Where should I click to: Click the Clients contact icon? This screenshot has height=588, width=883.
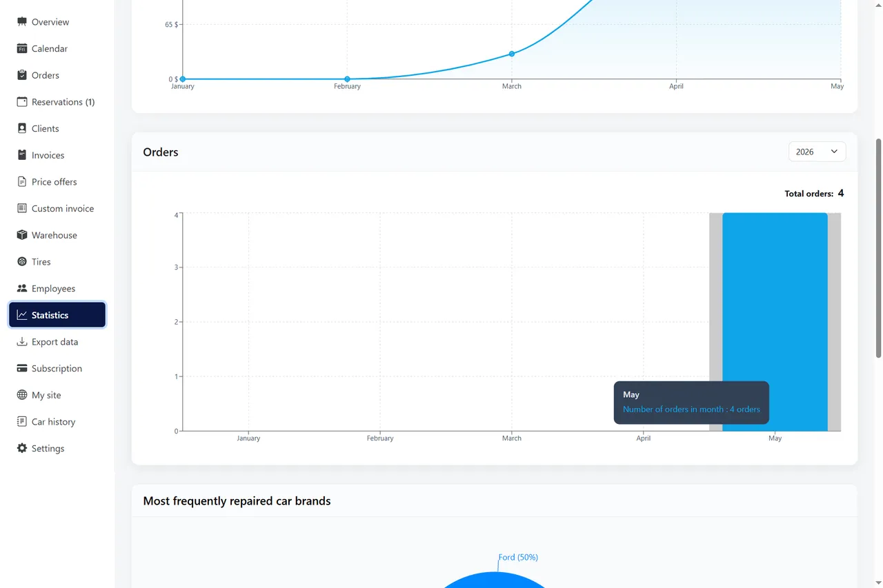22,129
